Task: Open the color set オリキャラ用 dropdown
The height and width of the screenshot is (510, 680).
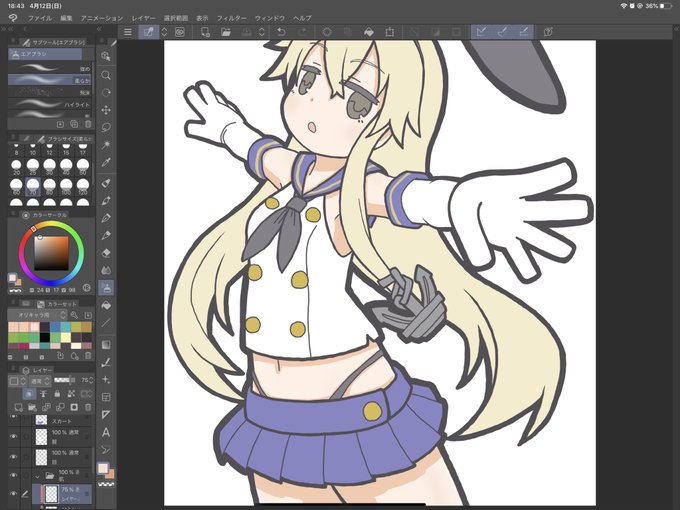Action: pos(38,315)
